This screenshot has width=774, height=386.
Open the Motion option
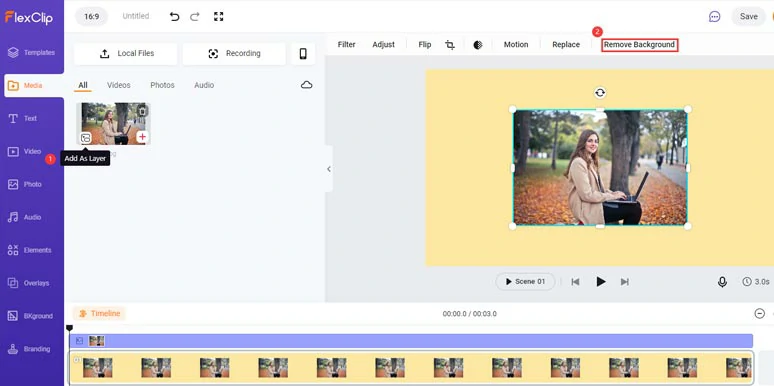(516, 44)
